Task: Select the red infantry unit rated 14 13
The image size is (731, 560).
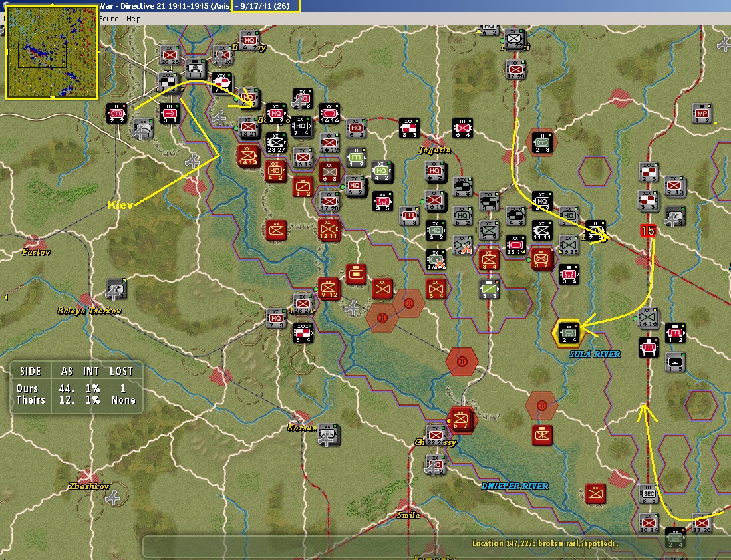Action: (248, 157)
